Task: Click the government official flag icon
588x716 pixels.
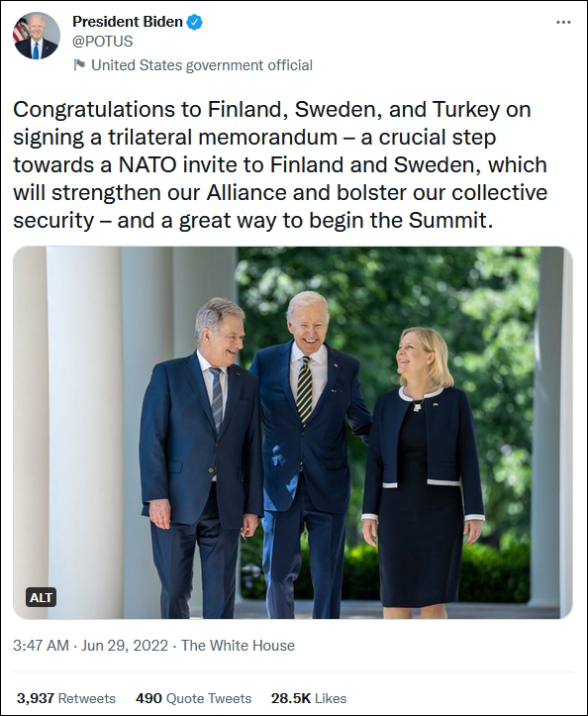Action: point(79,64)
